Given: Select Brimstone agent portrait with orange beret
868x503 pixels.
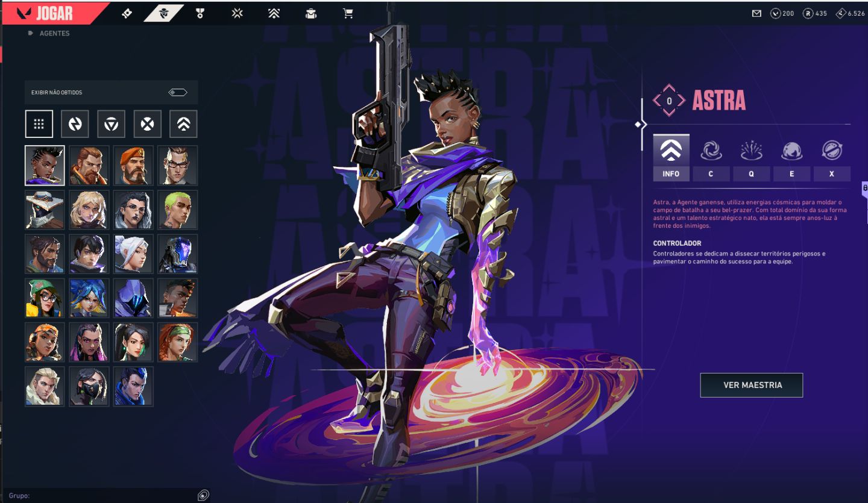Looking at the screenshot, I should [x=133, y=165].
